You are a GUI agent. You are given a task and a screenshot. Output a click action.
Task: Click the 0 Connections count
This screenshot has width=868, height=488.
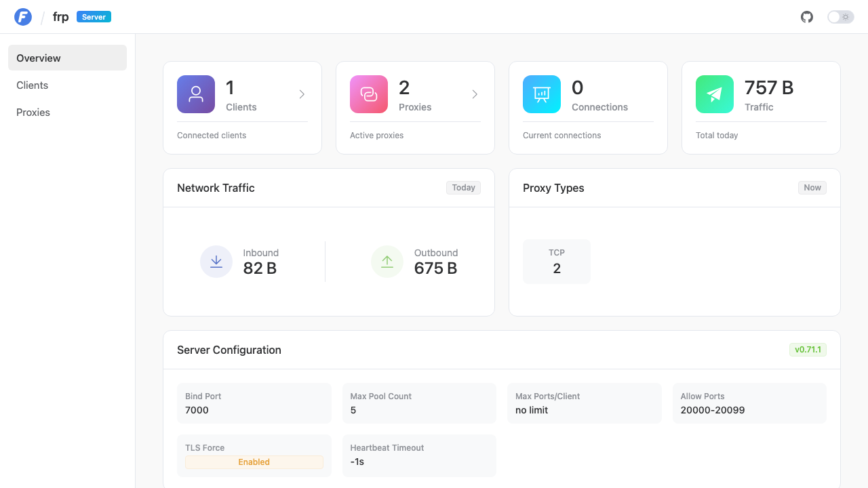(x=578, y=87)
